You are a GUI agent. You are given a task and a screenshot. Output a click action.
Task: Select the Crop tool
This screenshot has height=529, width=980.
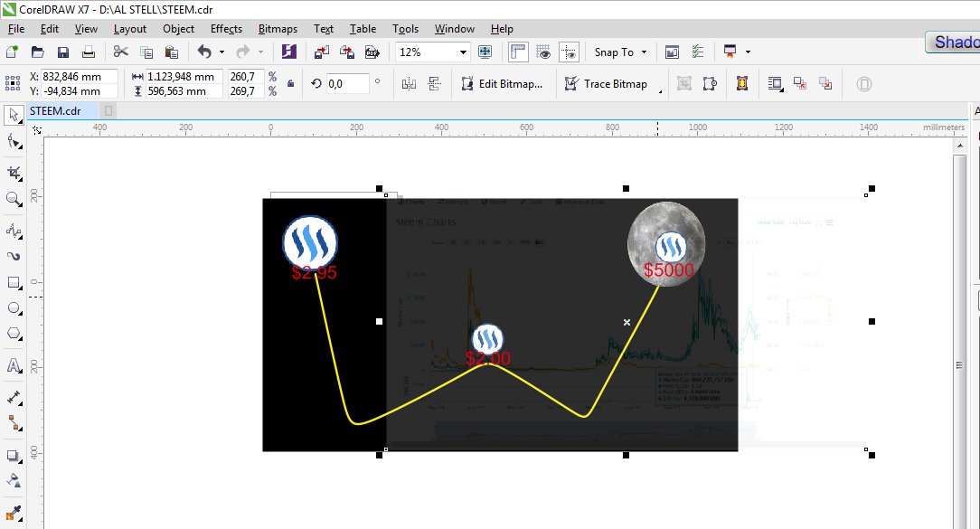click(14, 174)
